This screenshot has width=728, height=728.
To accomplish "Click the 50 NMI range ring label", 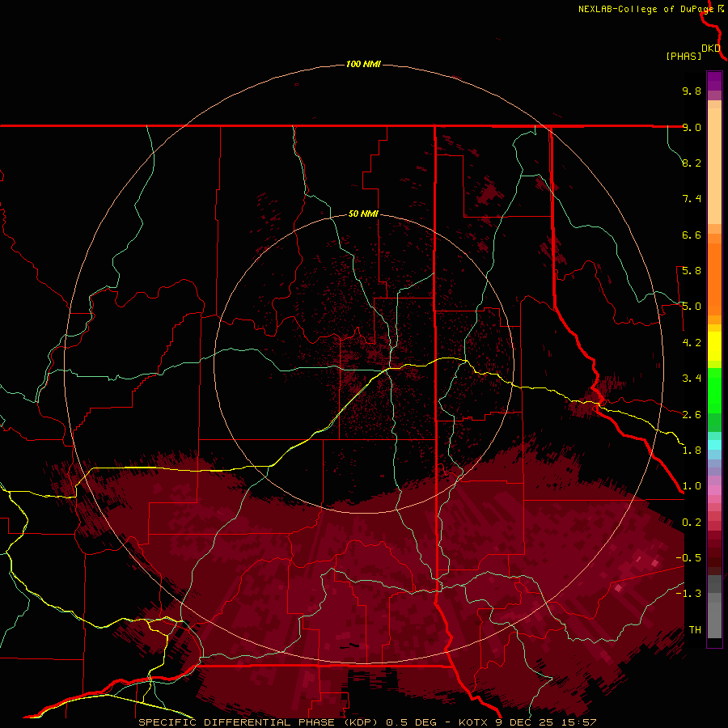I will [x=363, y=214].
